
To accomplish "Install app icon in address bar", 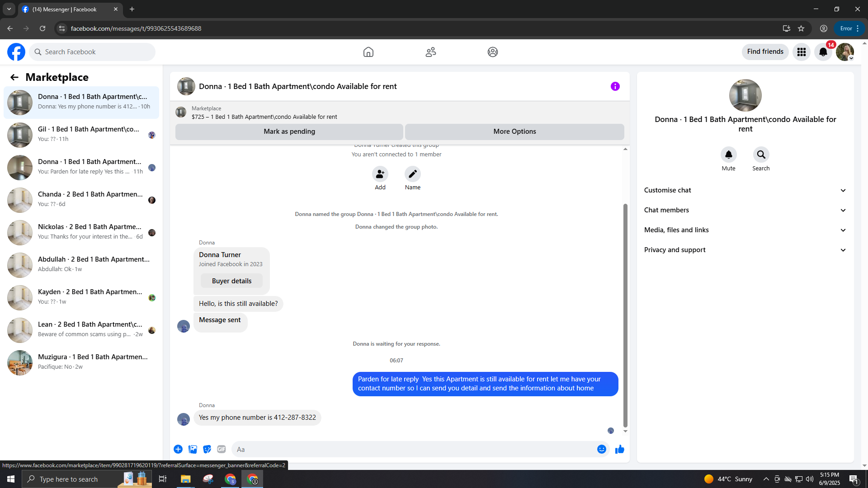I will (x=787, y=28).
